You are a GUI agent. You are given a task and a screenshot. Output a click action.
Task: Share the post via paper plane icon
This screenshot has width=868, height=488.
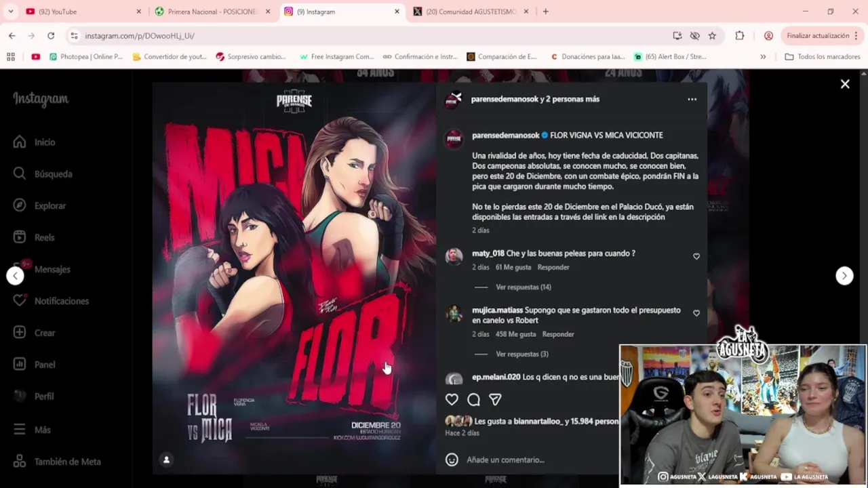[x=495, y=400]
